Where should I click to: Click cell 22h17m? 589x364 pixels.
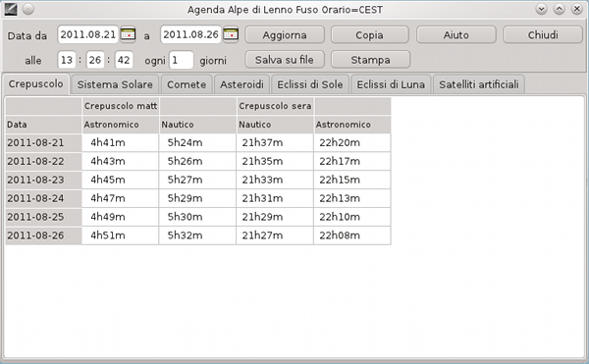352,161
